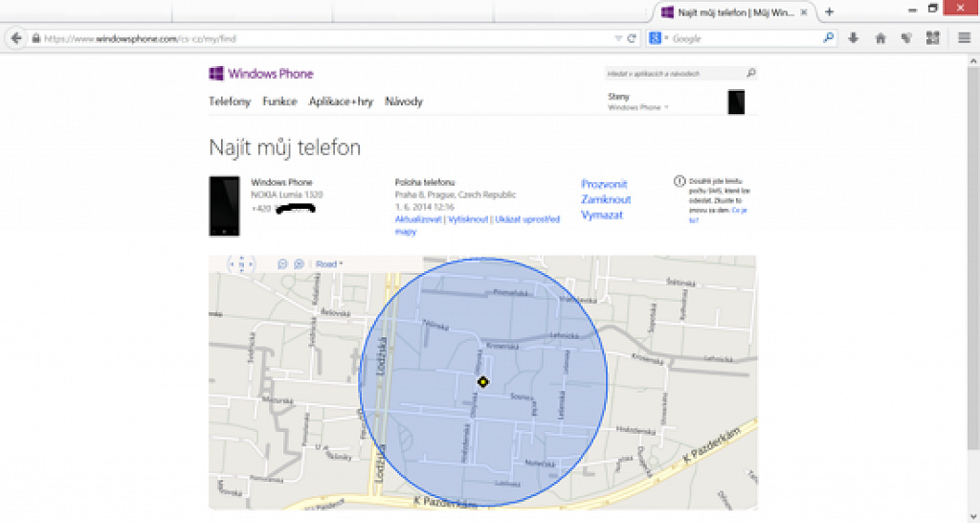
Task: Click the QR code toolbar icon
Action: [x=932, y=38]
